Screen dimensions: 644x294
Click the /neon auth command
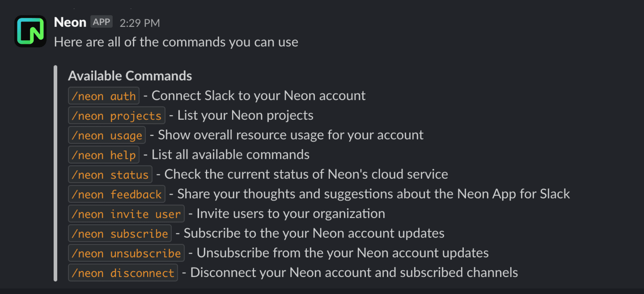coord(104,96)
